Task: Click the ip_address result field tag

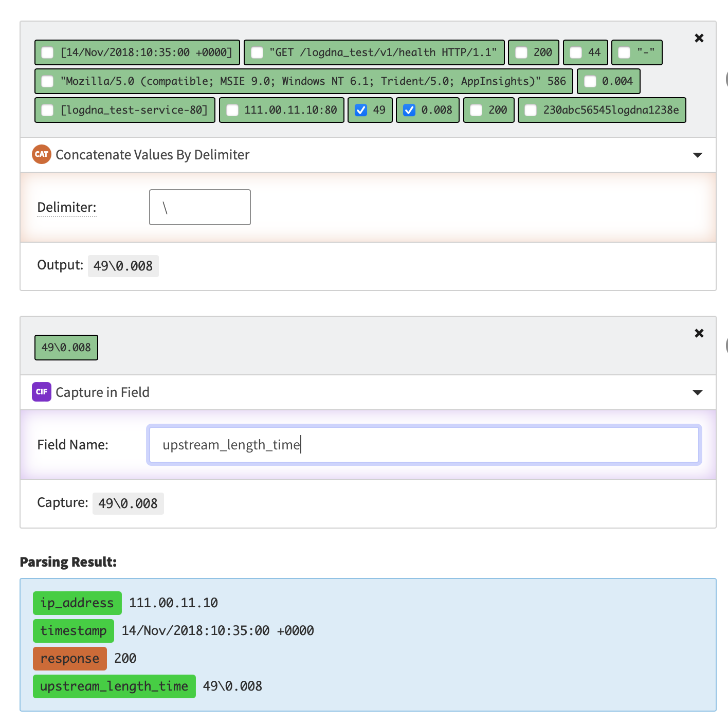Action: pos(77,603)
